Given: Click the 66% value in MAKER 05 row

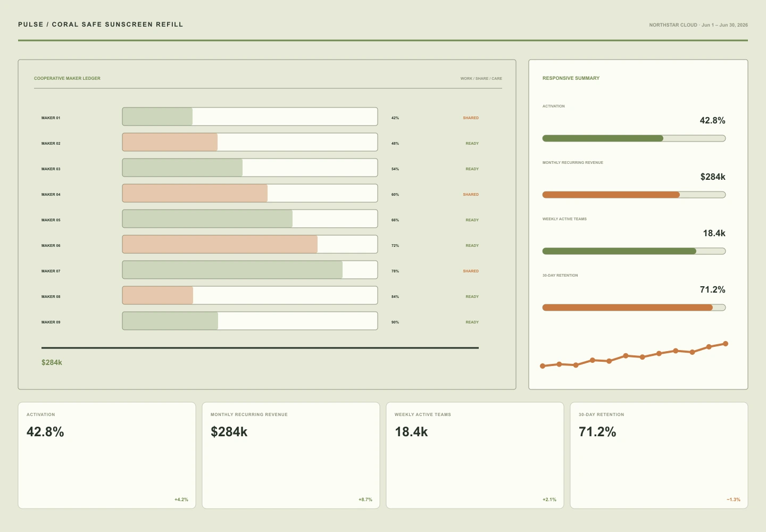Looking at the screenshot, I should point(395,220).
